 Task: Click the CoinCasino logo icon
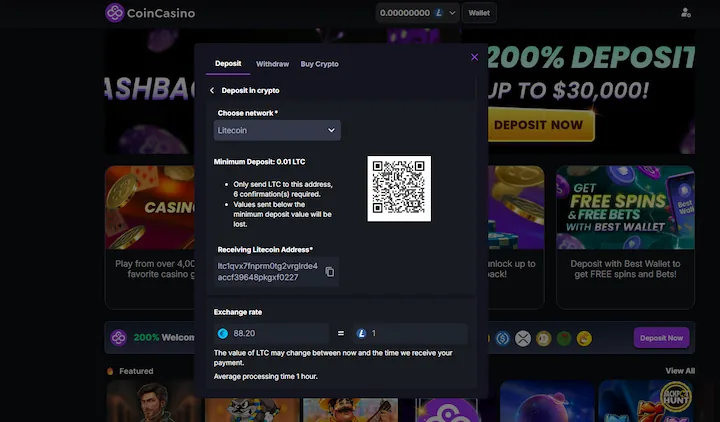[x=116, y=13]
